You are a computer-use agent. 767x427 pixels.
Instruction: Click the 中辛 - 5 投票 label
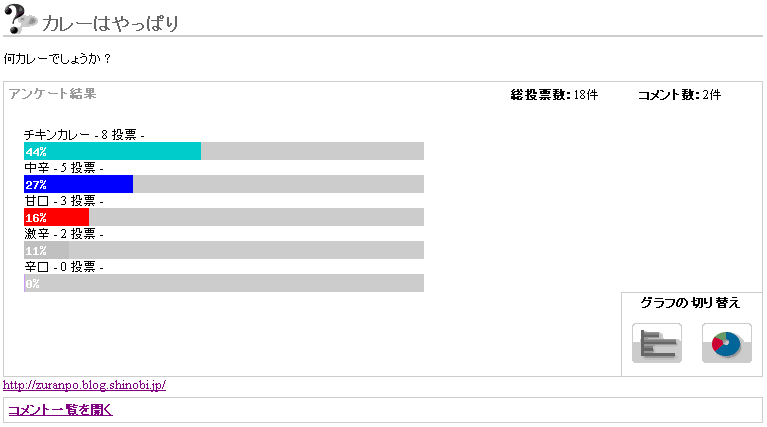[64, 167]
